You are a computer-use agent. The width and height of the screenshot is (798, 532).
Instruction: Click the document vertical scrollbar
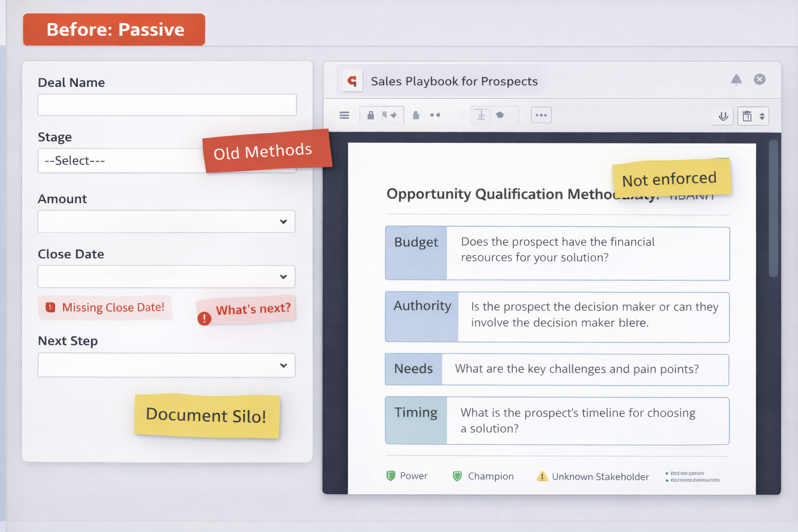773,208
